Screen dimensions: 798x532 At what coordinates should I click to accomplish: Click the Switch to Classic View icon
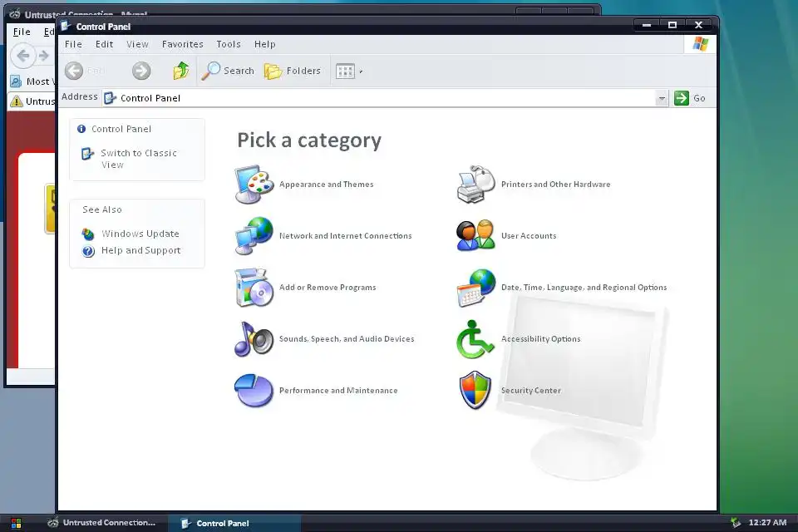(x=88, y=153)
